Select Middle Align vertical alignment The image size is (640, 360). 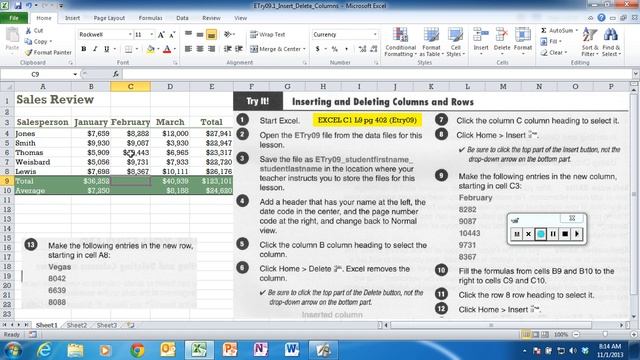(x=200, y=35)
